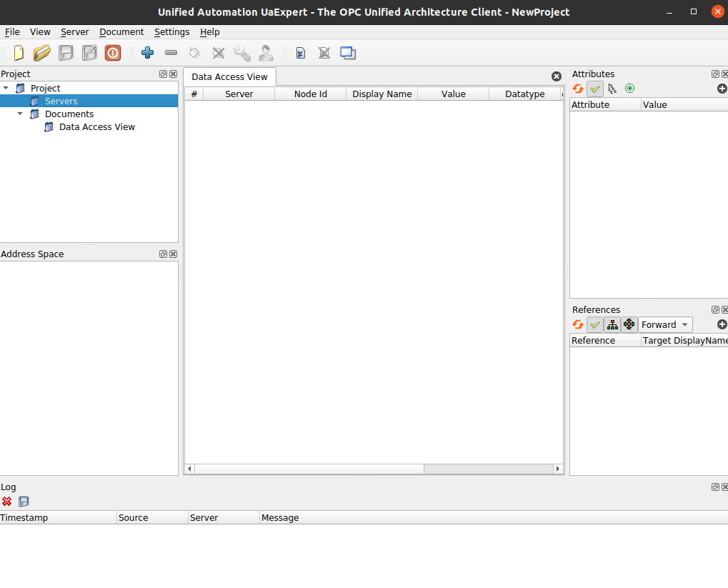Collapse the root Project tree node arrow

(6, 88)
